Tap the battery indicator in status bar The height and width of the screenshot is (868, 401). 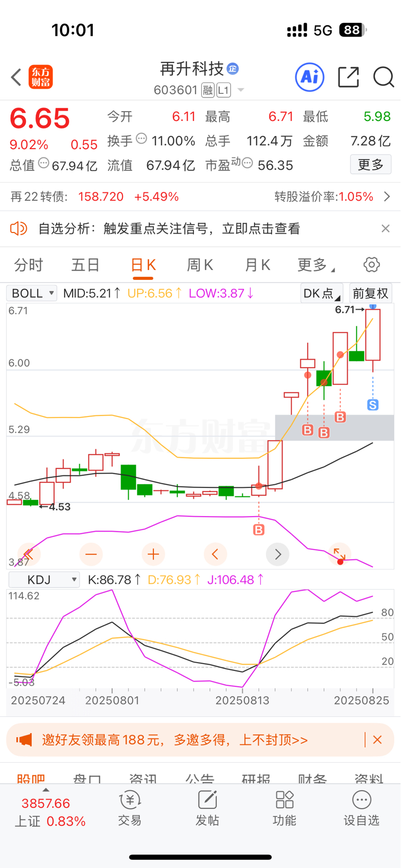[353, 30]
